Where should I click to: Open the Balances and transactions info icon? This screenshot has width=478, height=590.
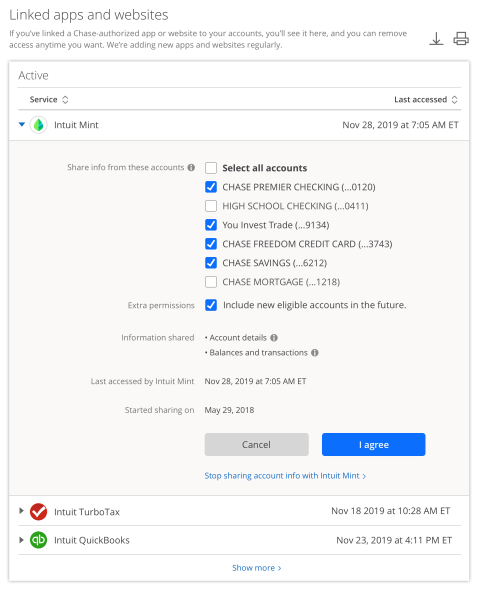pos(315,353)
